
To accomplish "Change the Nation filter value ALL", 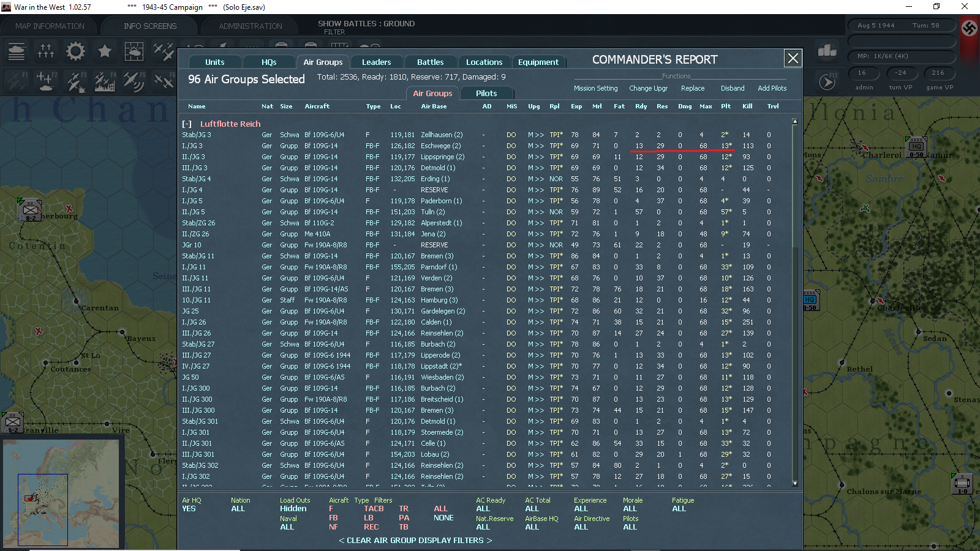I will 238,509.
